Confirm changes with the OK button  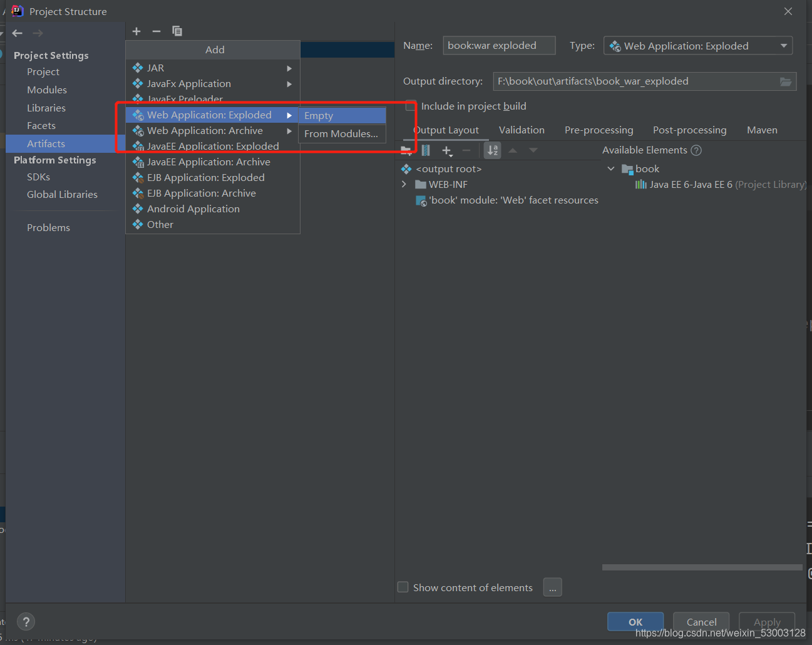pos(635,621)
